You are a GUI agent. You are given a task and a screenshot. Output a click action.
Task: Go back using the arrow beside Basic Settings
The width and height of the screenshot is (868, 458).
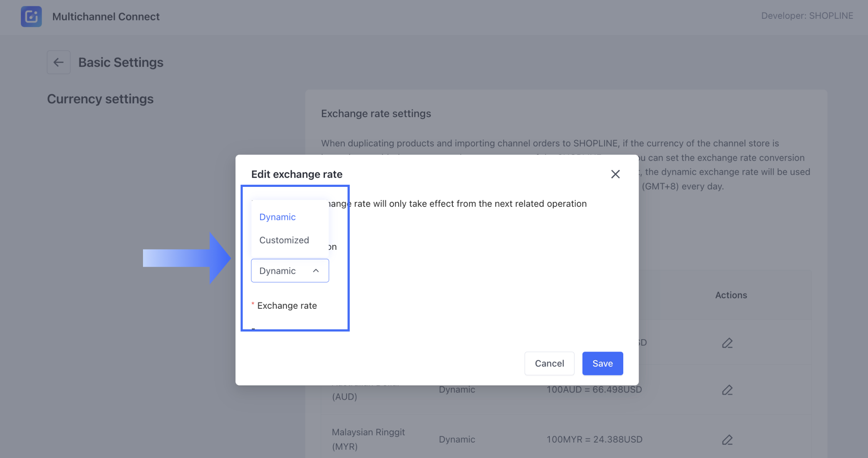tap(58, 63)
